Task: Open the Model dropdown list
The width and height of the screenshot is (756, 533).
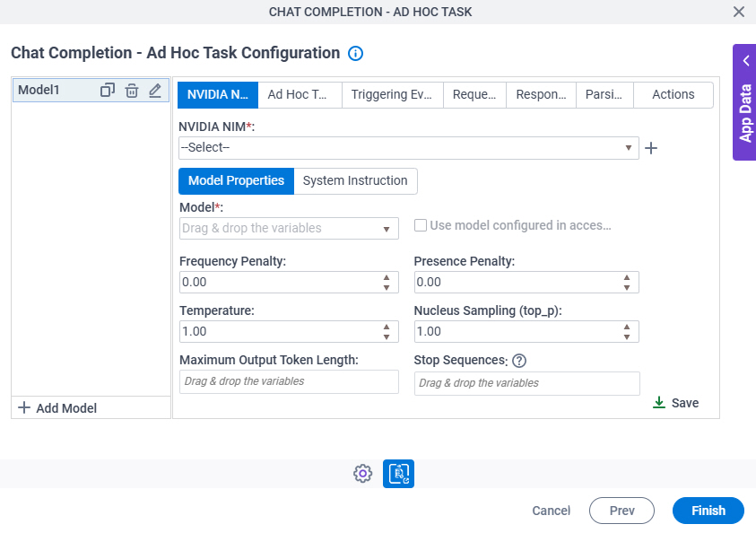Action: coord(387,229)
